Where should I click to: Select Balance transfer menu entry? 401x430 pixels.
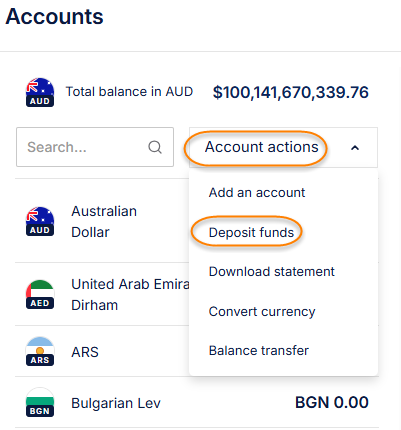259,351
